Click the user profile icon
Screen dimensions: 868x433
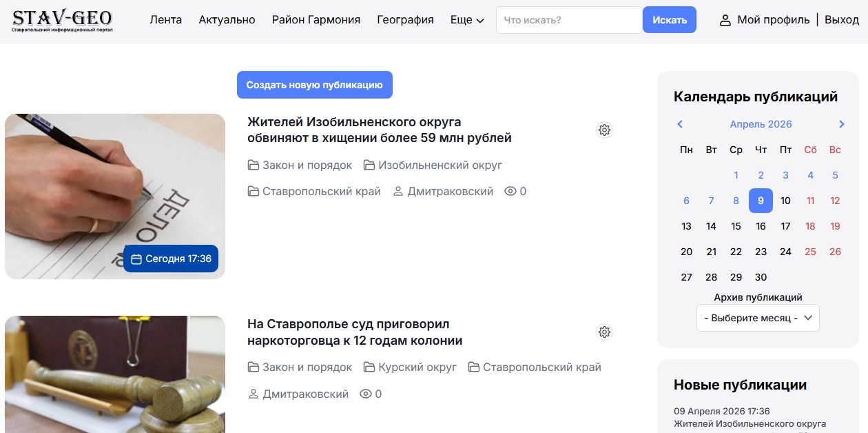point(725,21)
